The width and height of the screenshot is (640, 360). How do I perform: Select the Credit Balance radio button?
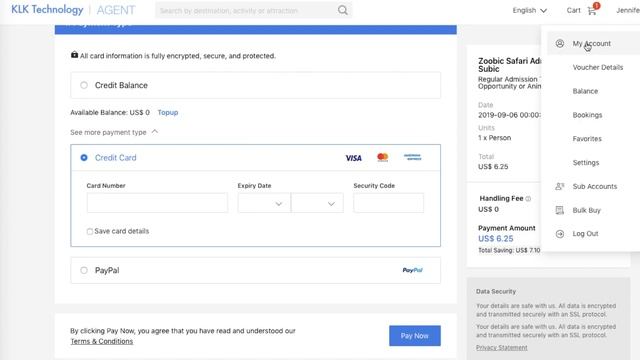click(x=84, y=85)
